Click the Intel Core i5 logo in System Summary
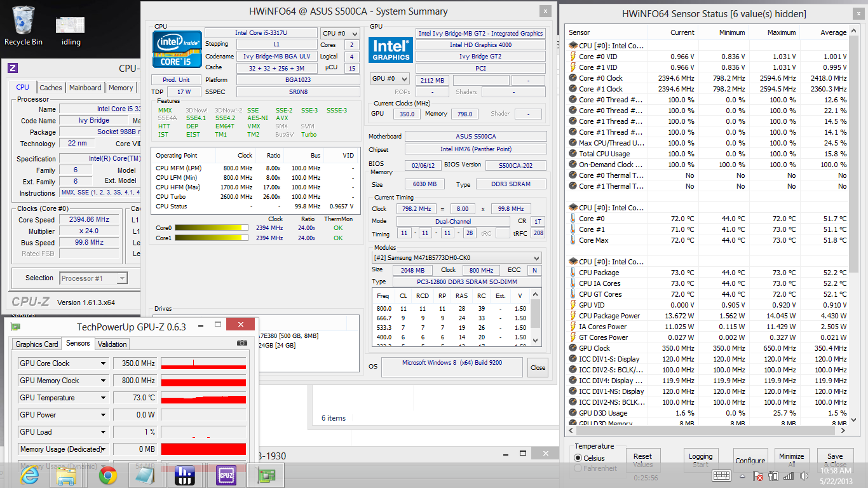Viewport: 868px width, 488px height. pos(177,49)
